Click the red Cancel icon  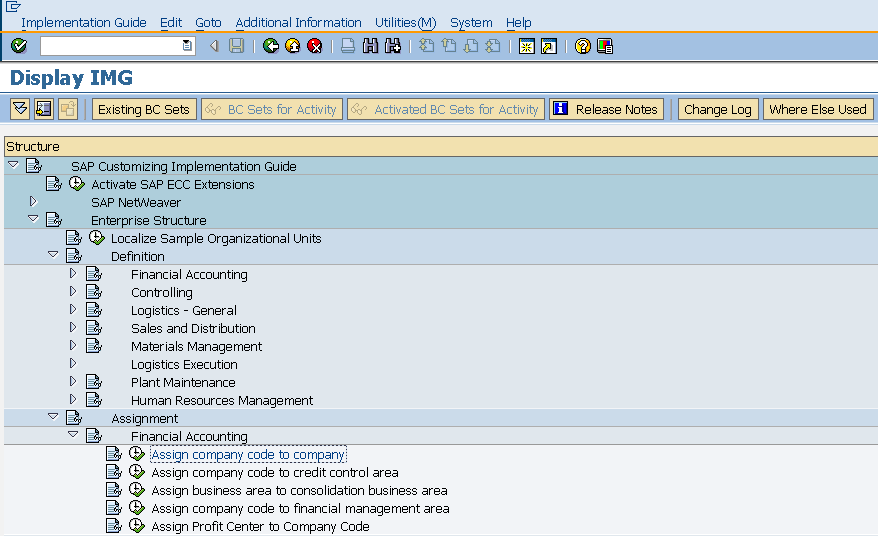(x=315, y=46)
